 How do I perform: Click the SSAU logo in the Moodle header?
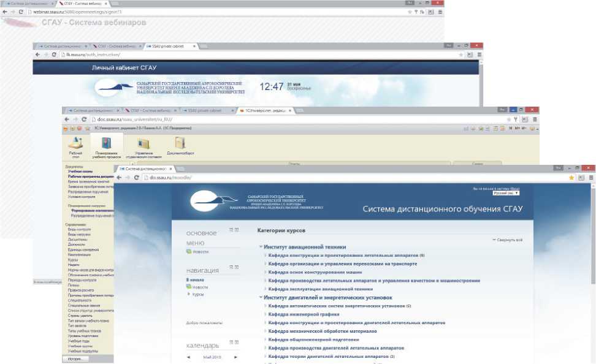(x=213, y=200)
